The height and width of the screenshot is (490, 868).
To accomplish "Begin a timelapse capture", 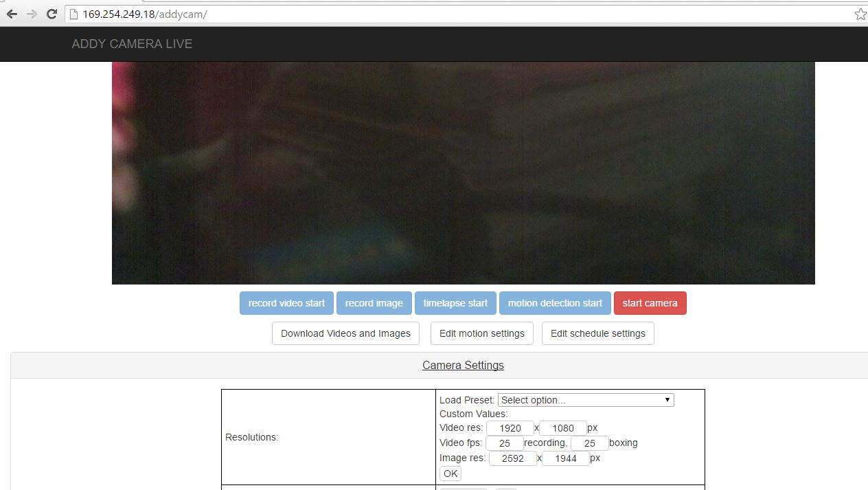I will tap(455, 303).
